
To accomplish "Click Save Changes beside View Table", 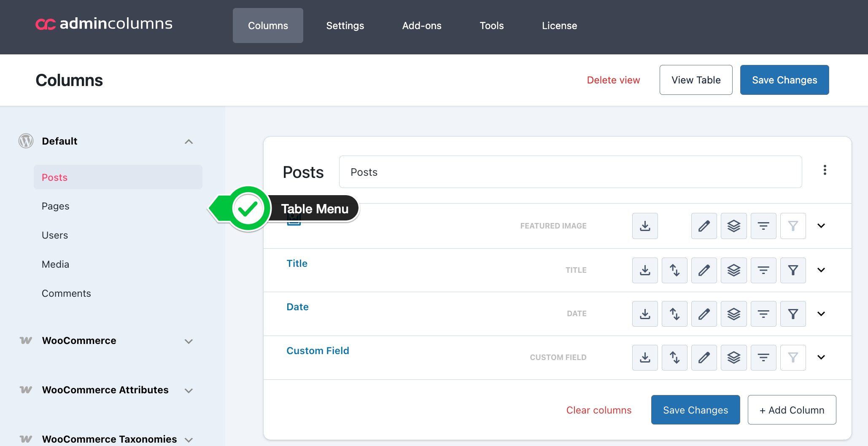I will 784,80.
